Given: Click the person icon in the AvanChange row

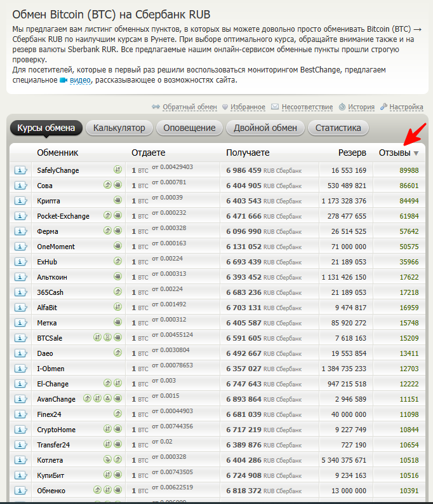Looking at the screenshot, I should click(107, 399).
